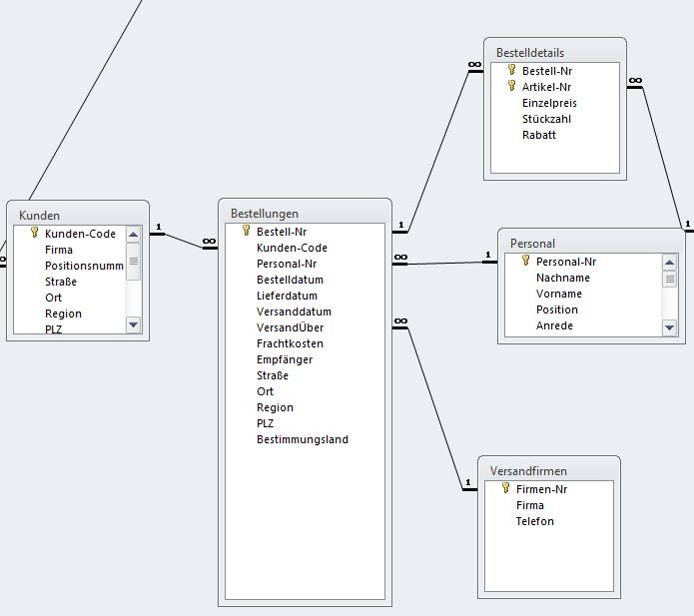694x616 pixels.
Task: Select the Kunden-Code field in Kunden table
Action: [x=80, y=234]
